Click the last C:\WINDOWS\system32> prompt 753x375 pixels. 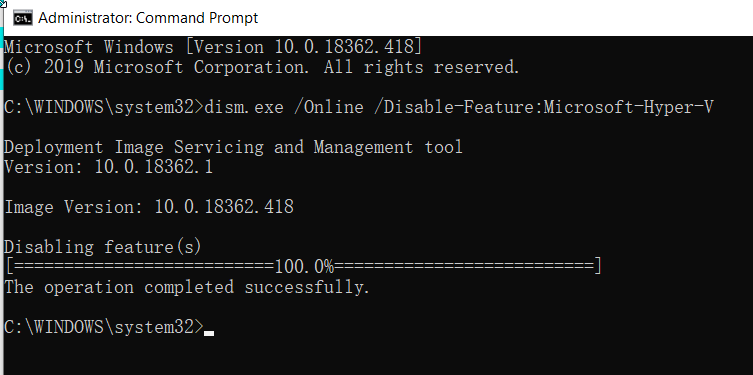(x=104, y=327)
